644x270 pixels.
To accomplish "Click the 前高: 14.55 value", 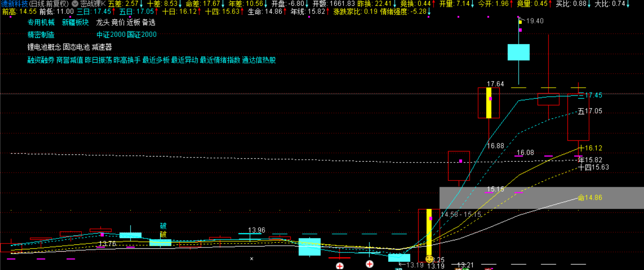I will (19, 12).
